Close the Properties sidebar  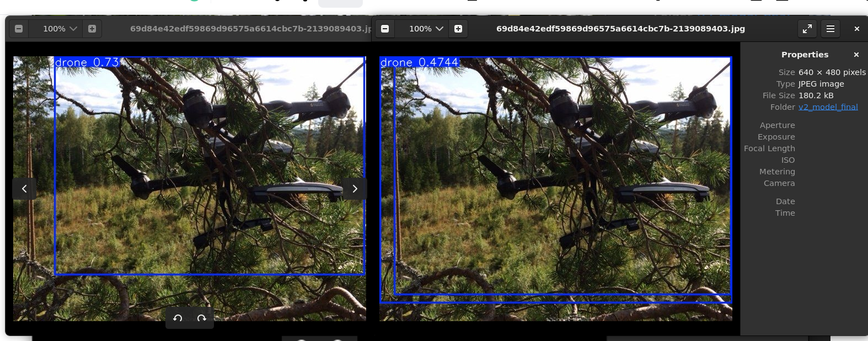(x=856, y=55)
